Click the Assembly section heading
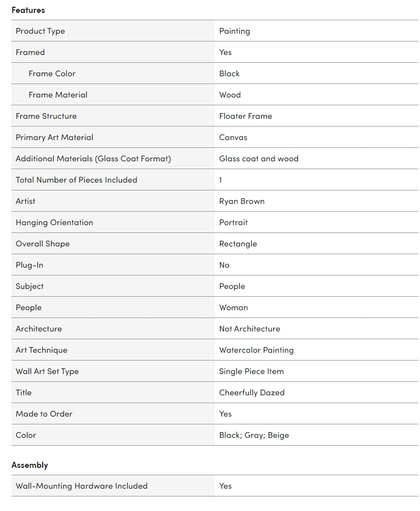This screenshot has width=420, height=511. (30, 465)
